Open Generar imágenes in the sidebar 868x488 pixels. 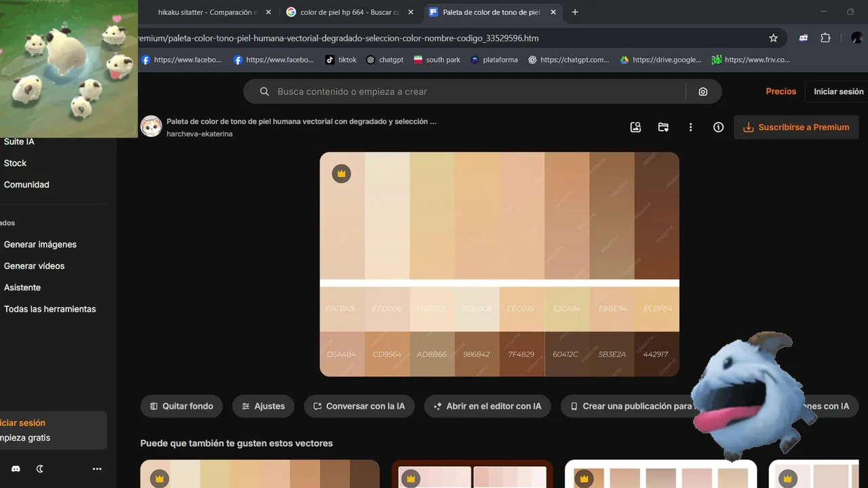(40, 245)
